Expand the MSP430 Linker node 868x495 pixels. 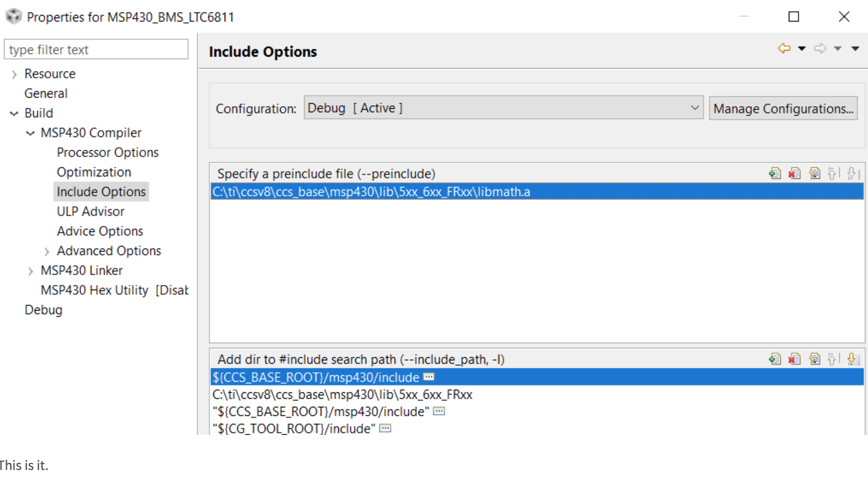(x=30, y=271)
